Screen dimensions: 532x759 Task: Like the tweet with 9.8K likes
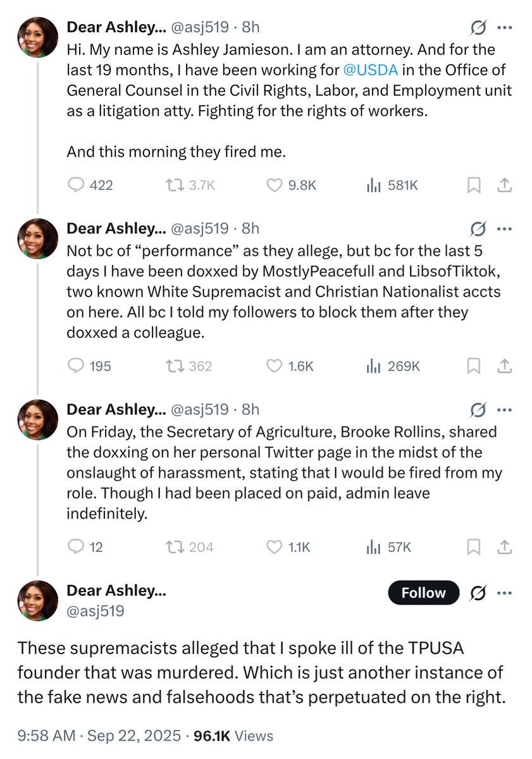tap(274, 185)
